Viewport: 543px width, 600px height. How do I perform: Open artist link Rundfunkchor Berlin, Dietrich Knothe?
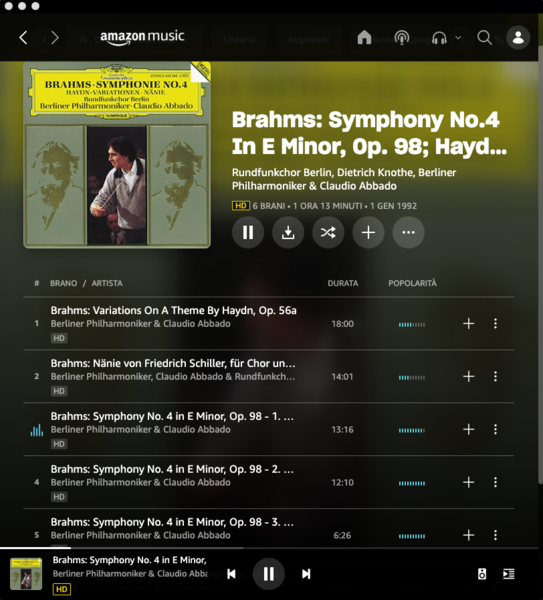[x=323, y=173]
